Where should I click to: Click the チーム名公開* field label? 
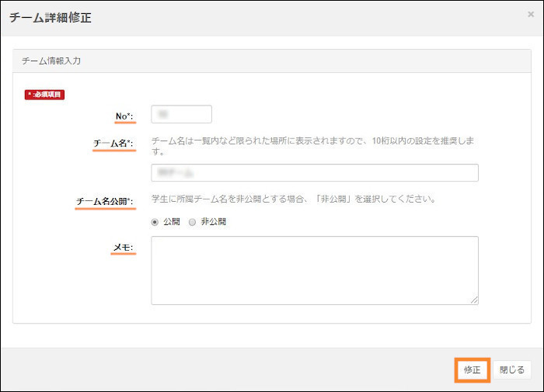[x=105, y=202]
